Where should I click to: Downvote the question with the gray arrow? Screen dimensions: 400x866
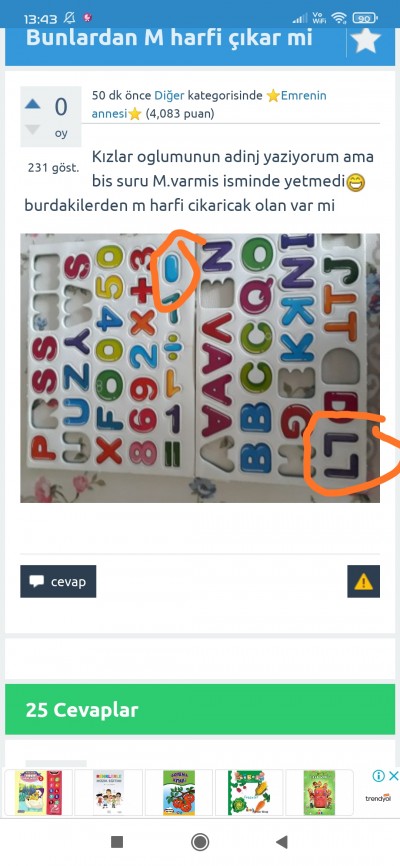33,129
